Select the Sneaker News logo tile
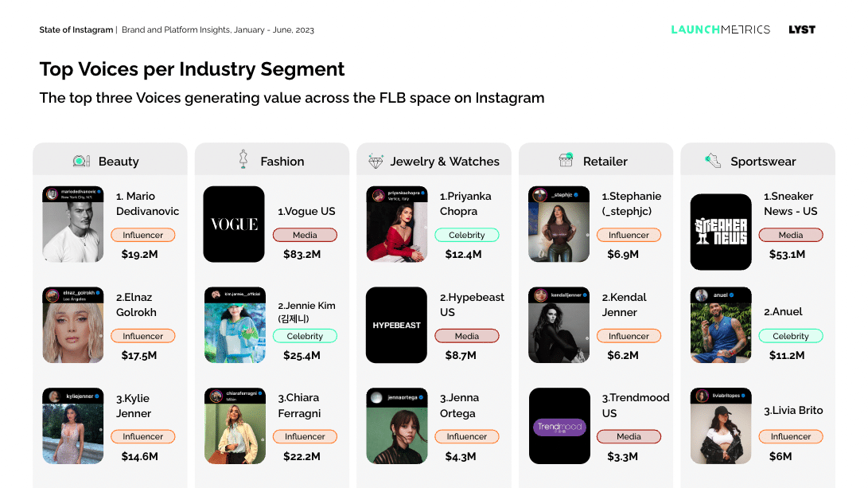Image resolution: width=868 pixels, height=488 pixels. pos(721,232)
